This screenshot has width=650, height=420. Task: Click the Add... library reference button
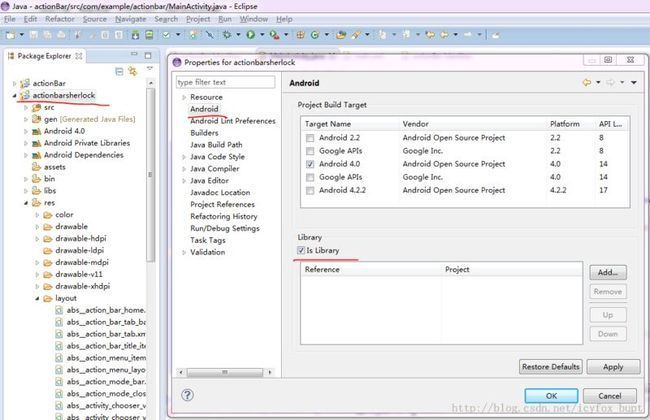click(608, 272)
